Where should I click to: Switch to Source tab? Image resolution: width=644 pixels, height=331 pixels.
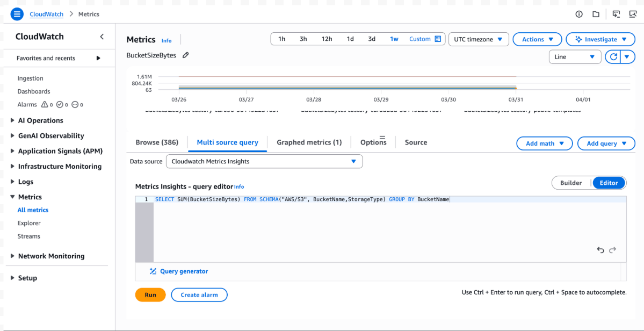click(416, 142)
